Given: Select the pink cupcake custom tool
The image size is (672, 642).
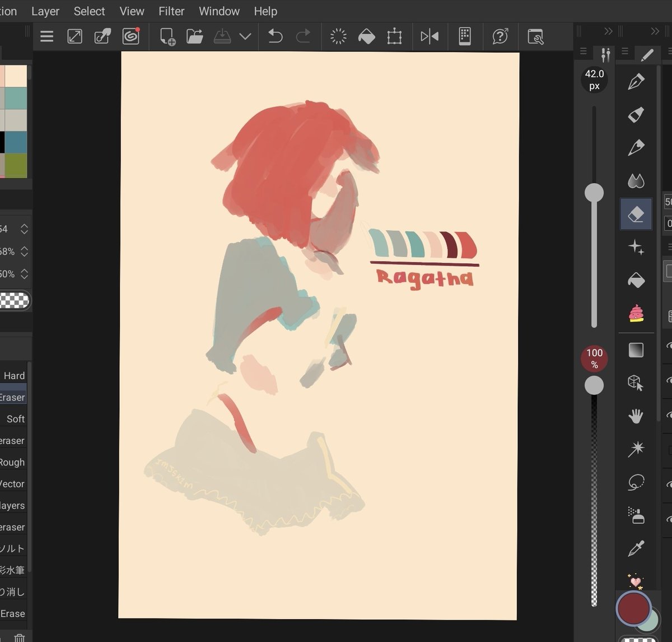Looking at the screenshot, I should point(636,313).
